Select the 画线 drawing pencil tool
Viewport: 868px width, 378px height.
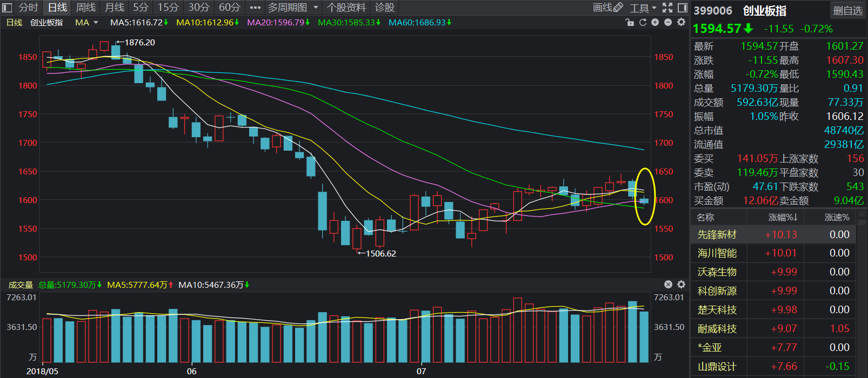point(607,8)
